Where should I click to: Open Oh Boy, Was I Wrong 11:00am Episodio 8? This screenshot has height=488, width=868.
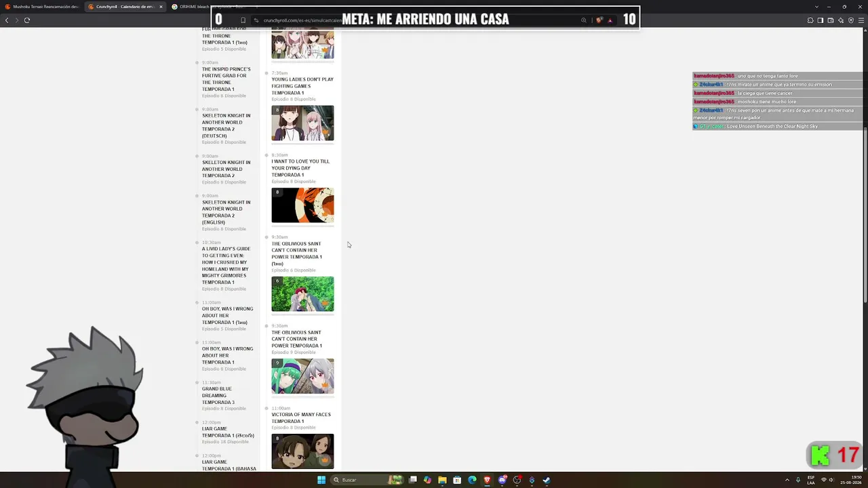point(227,356)
